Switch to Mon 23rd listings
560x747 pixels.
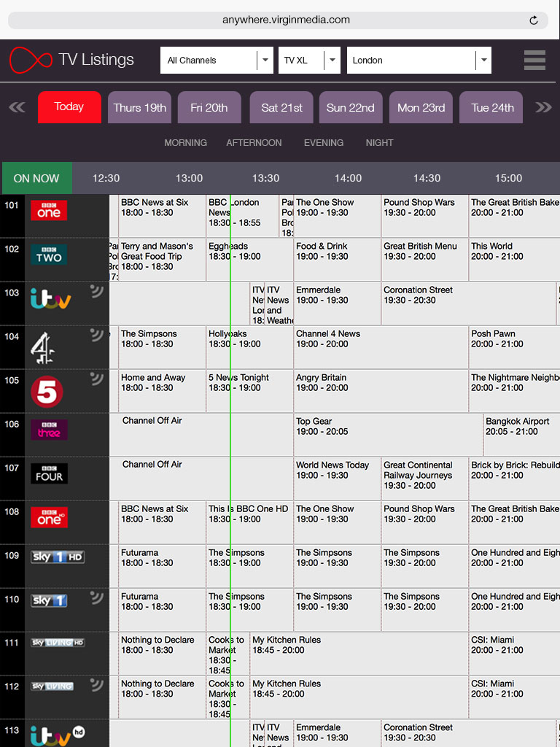[421, 107]
